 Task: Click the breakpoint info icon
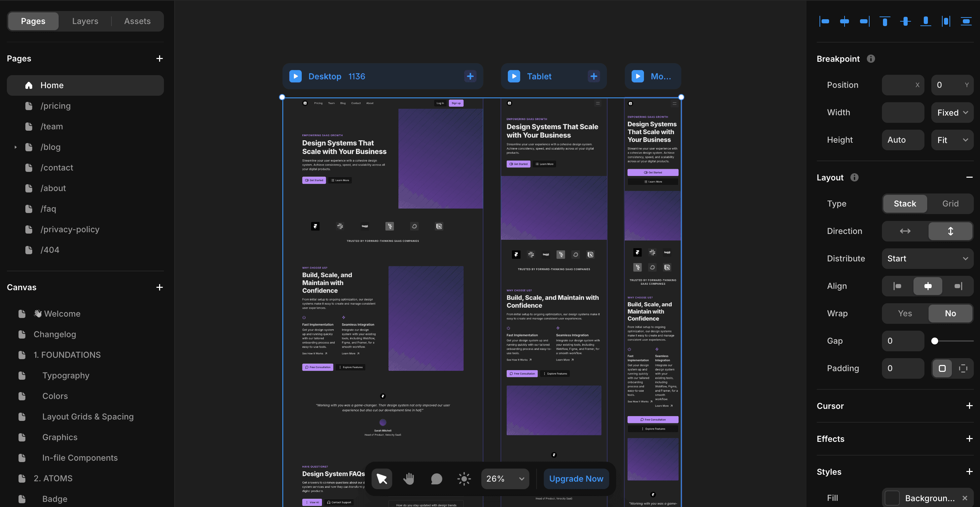871,59
